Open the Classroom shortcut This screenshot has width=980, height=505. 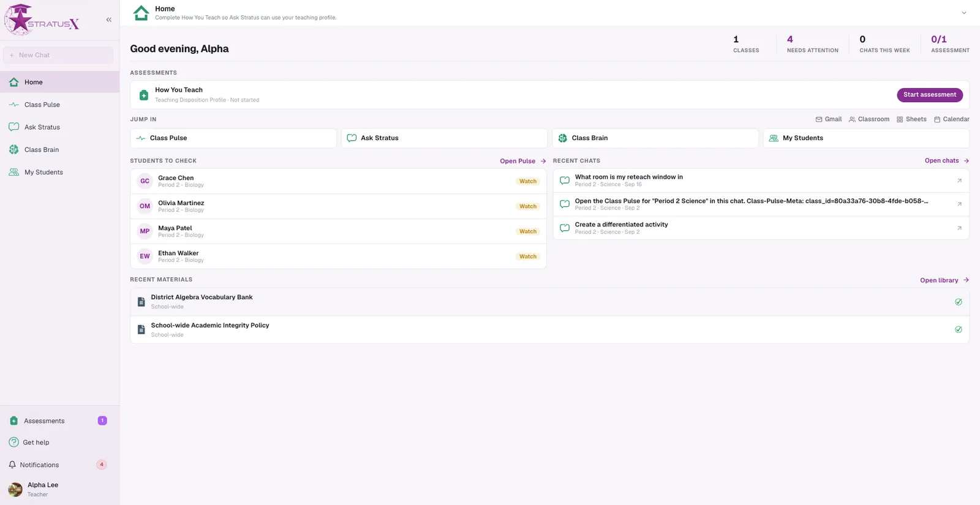pos(869,119)
